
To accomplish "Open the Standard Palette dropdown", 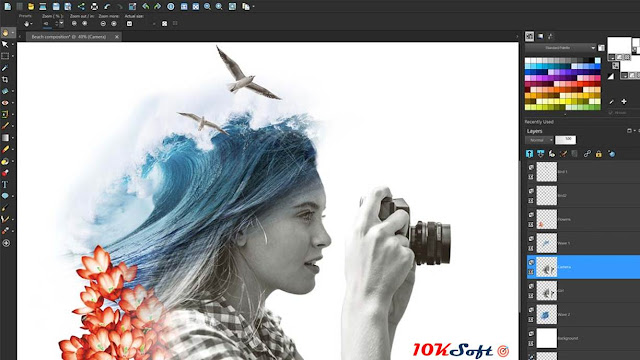I will 560,48.
